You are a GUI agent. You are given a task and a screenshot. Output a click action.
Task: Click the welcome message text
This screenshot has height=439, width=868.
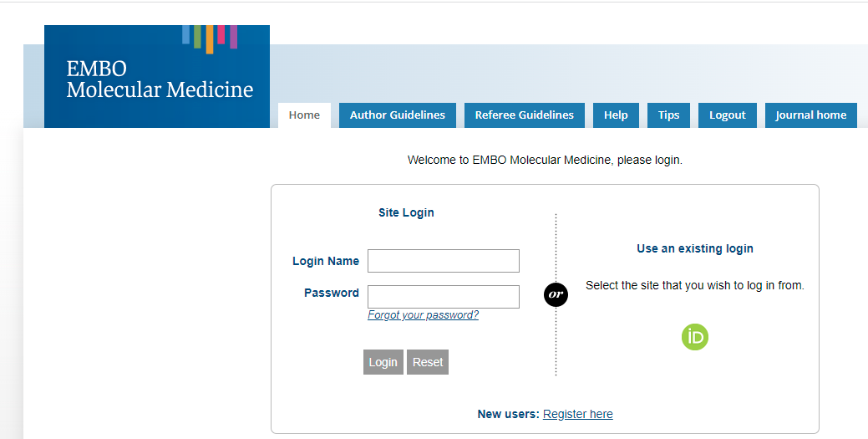545,160
